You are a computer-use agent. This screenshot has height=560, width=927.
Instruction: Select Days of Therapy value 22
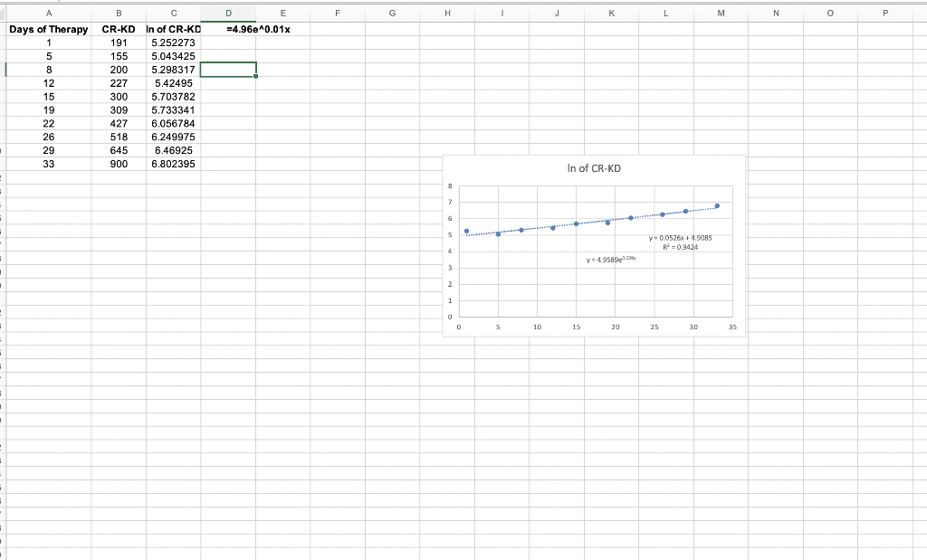[49, 123]
